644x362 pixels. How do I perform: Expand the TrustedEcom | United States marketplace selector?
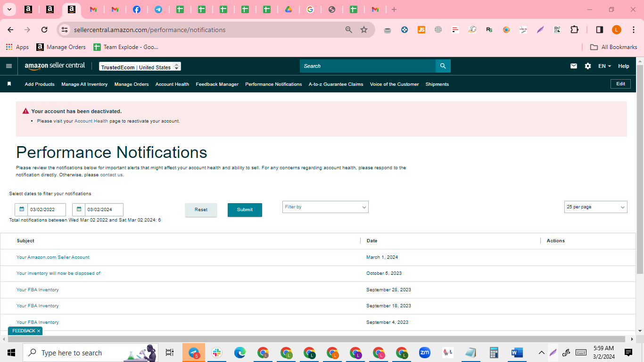(x=140, y=66)
